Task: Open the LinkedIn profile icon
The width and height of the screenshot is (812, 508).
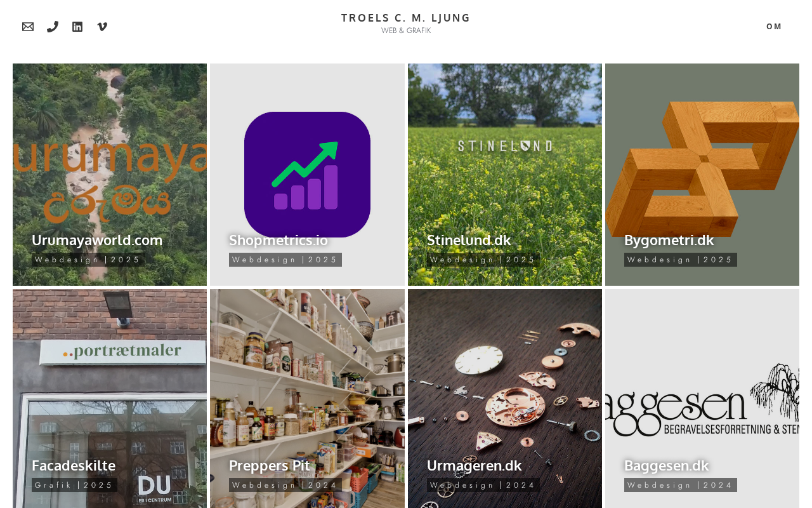Action: point(77,27)
